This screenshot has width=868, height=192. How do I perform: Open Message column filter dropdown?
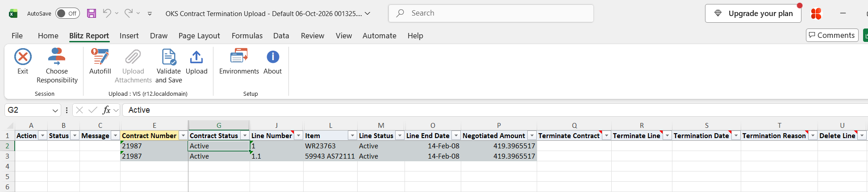(x=116, y=135)
